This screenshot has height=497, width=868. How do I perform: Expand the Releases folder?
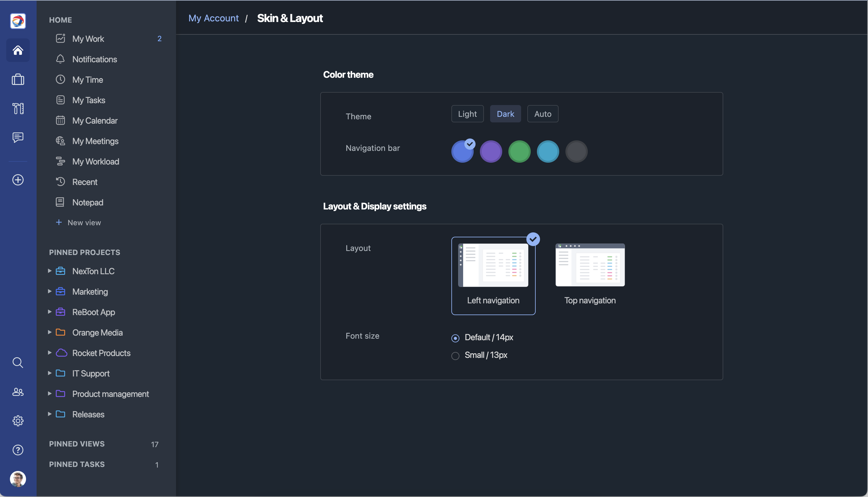(50, 414)
